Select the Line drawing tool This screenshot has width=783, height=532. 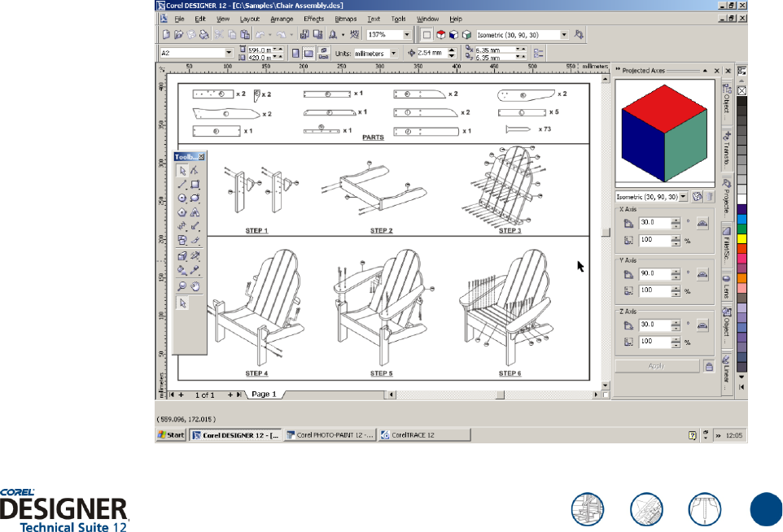182,185
